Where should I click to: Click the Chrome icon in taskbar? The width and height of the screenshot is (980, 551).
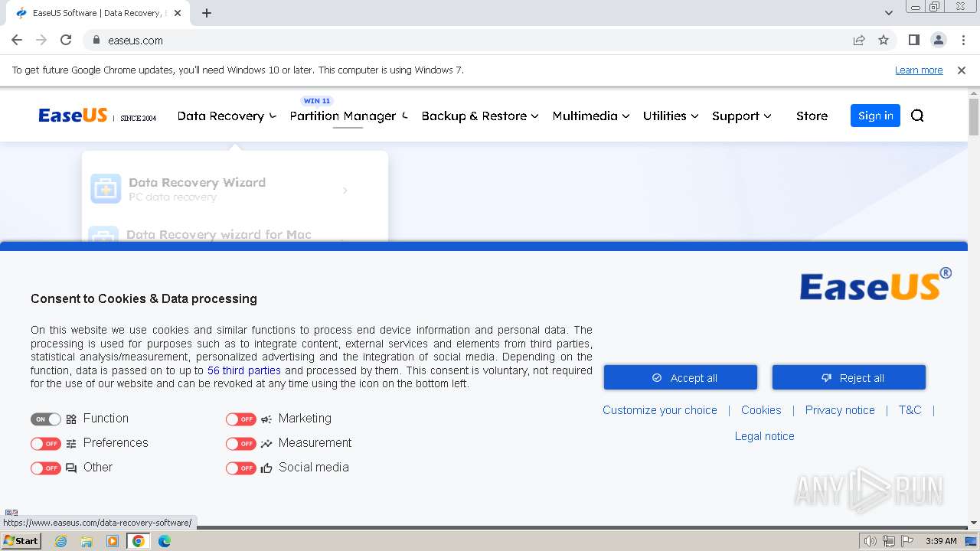pos(139,541)
